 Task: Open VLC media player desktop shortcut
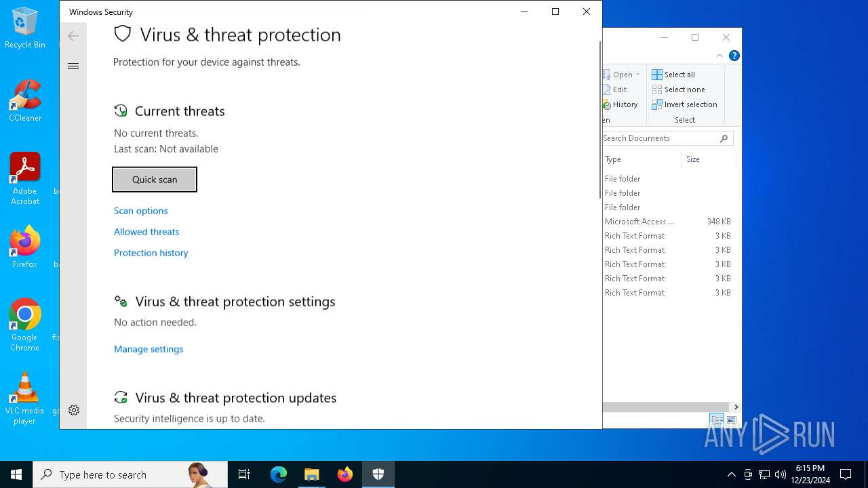(x=25, y=399)
